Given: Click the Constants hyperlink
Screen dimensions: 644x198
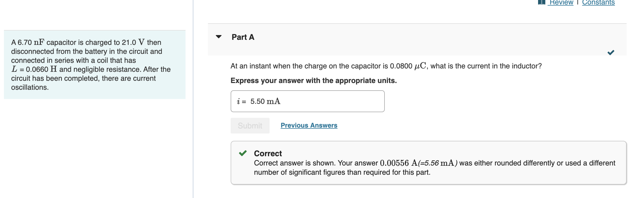Looking at the screenshot, I should (598, 2).
